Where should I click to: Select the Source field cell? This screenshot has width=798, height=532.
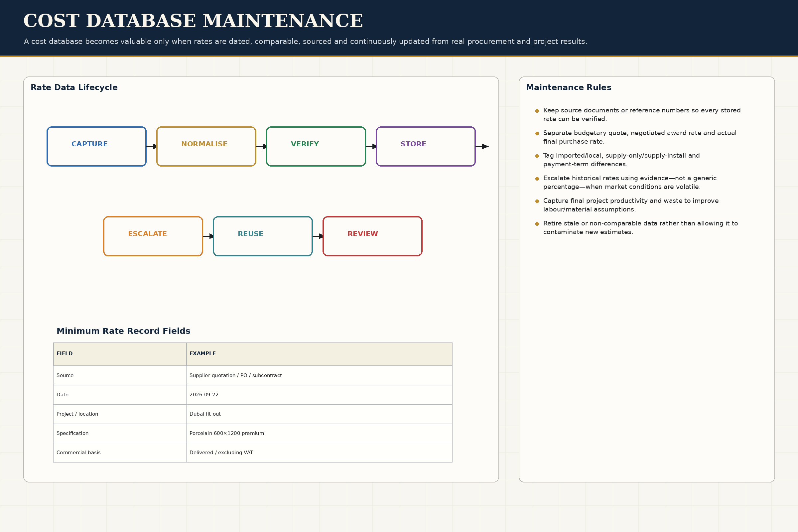tap(120, 376)
